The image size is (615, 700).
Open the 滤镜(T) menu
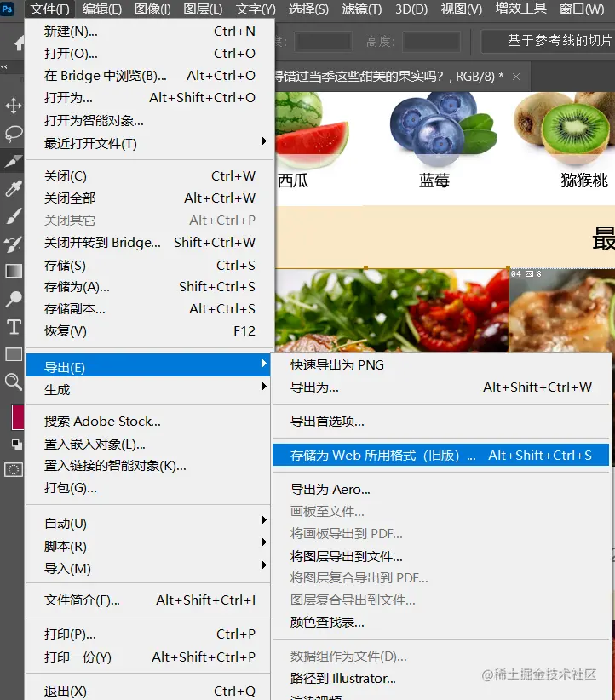coord(362,9)
